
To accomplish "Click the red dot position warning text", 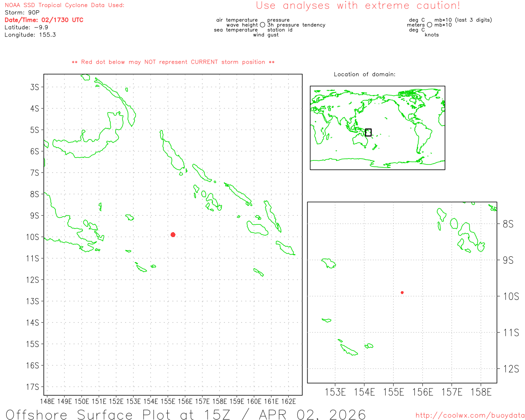I will pyautogui.click(x=173, y=62).
